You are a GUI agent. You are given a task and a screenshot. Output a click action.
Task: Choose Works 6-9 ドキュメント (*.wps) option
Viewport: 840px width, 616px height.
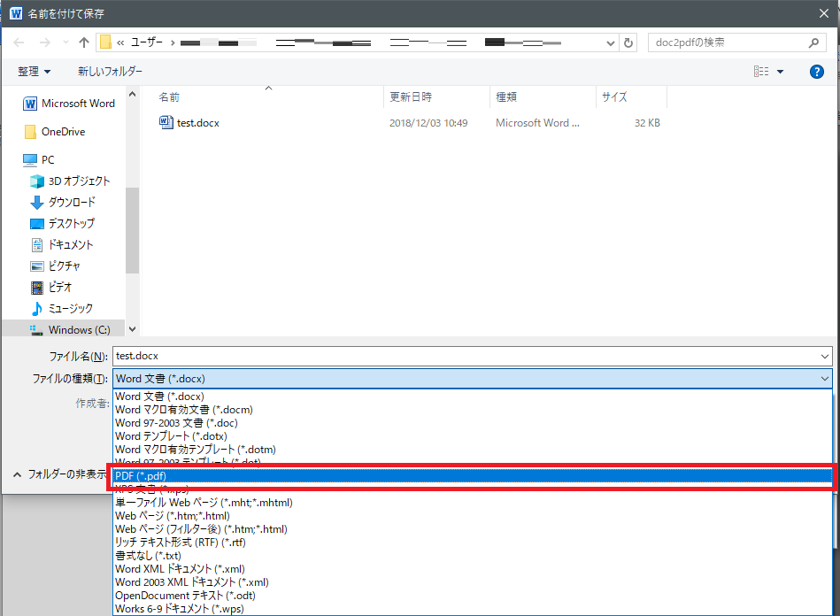473,609
